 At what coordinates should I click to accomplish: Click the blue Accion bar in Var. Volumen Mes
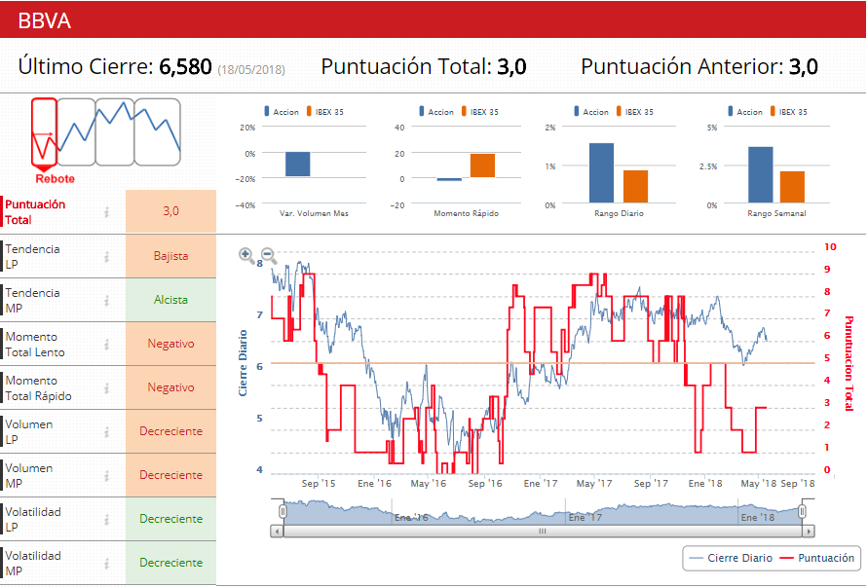coord(298,165)
